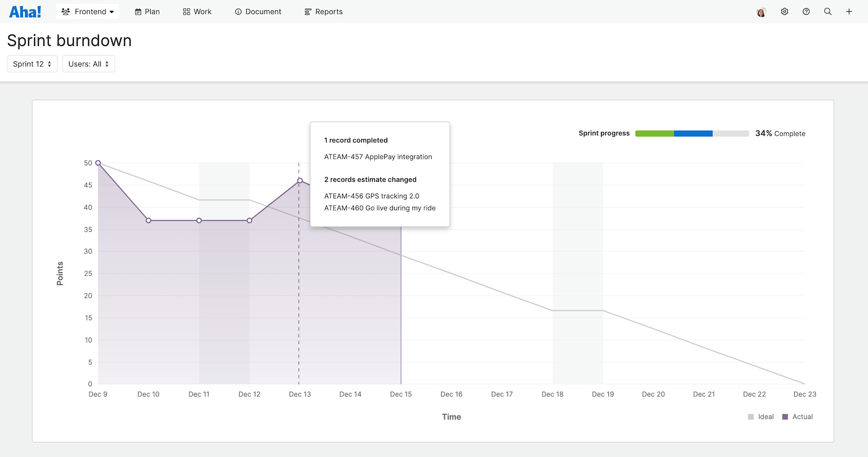Expand the Users: All filter
Screen dimensions: 868x457
[x=88, y=63]
